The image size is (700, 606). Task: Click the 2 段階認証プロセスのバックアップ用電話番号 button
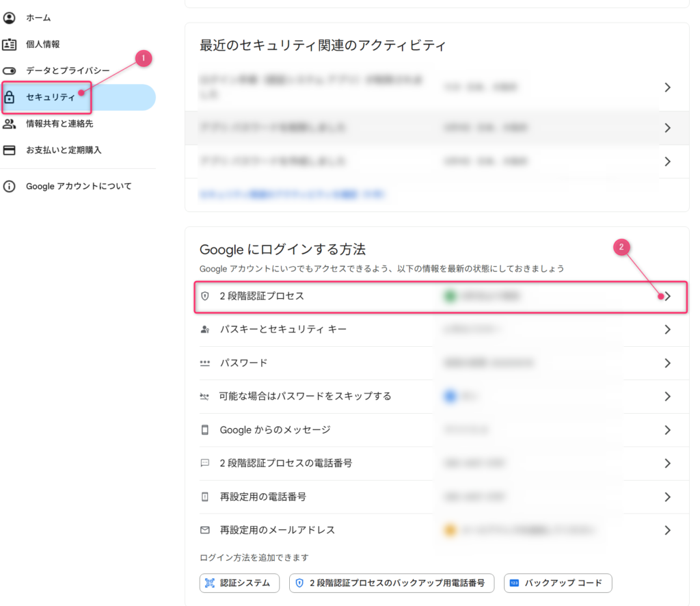(391, 583)
